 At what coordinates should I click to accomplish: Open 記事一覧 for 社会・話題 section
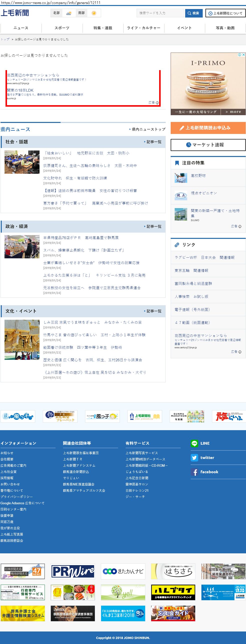(x=153, y=142)
